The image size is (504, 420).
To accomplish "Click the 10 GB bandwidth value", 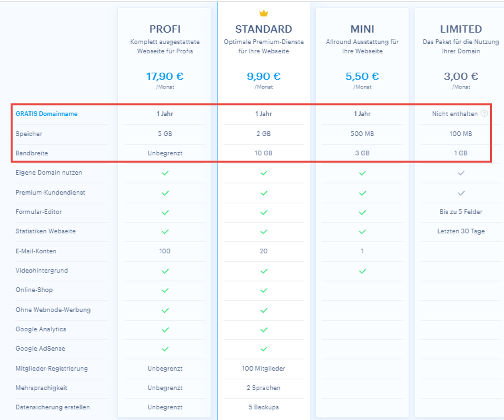I will pos(263,153).
